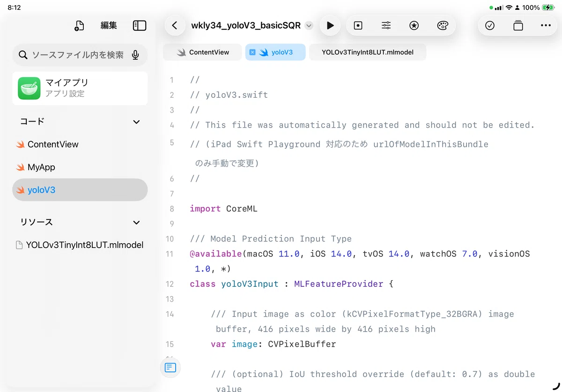Run the app with play button
562x392 pixels.
(x=330, y=26)
